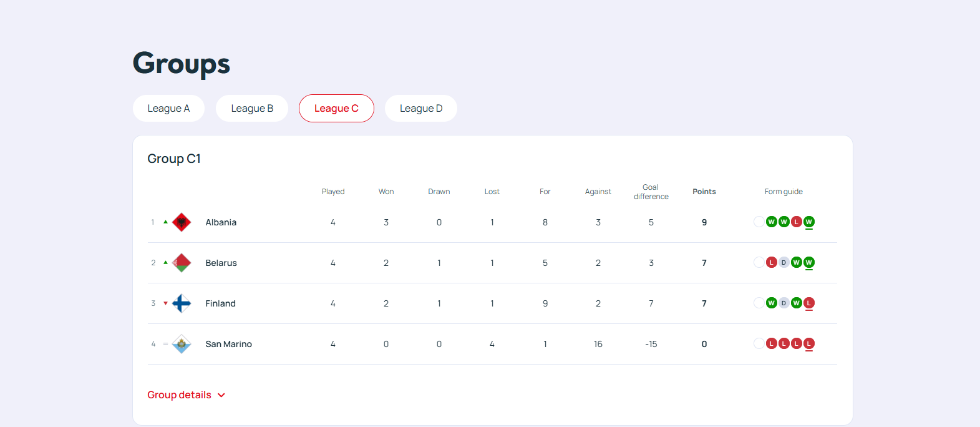Click Belarus's grey D form badge

pyautogui.click(x=784, y=262)
